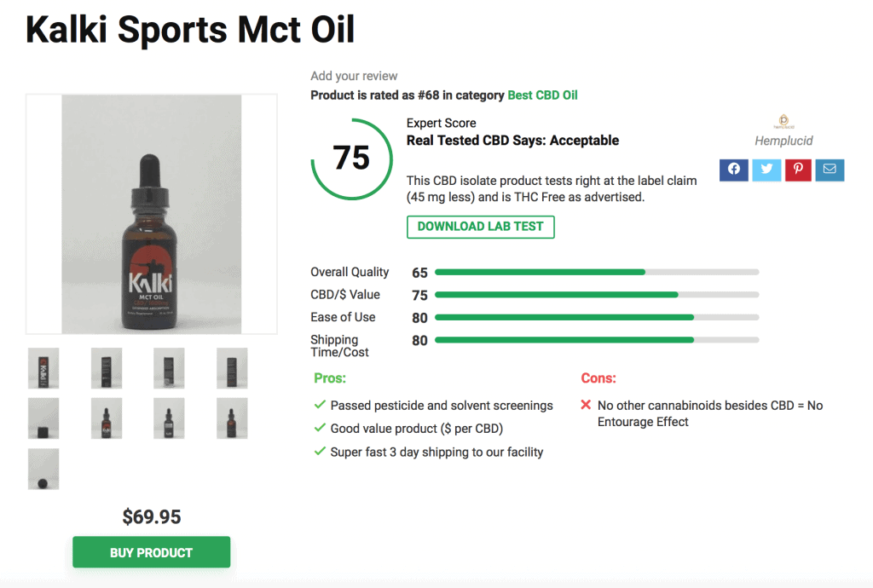Open the Add your review link
The width and height of the screenshot is (873, 588).
tap(354, 76)
